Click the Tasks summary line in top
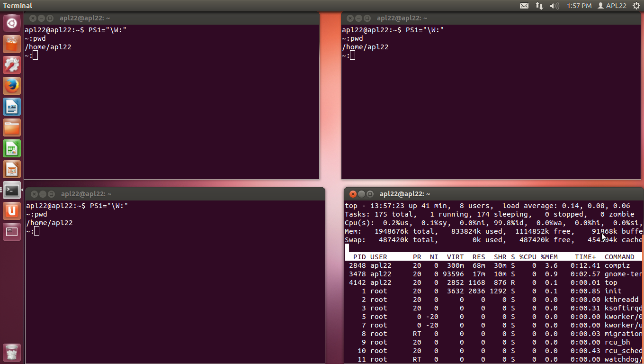Screen dimensions: 644x364 [490, 214]
